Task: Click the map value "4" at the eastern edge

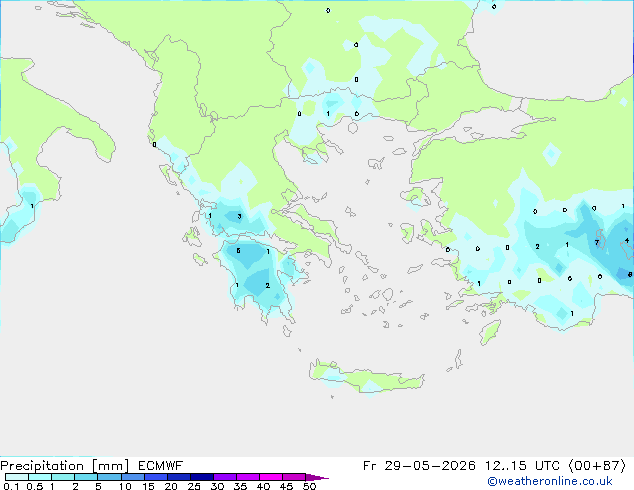Action: (x=627, y=241)
